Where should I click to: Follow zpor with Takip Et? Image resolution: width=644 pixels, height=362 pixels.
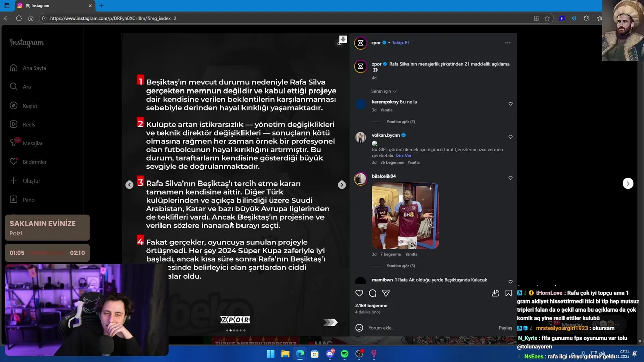(x=400, y=43)
